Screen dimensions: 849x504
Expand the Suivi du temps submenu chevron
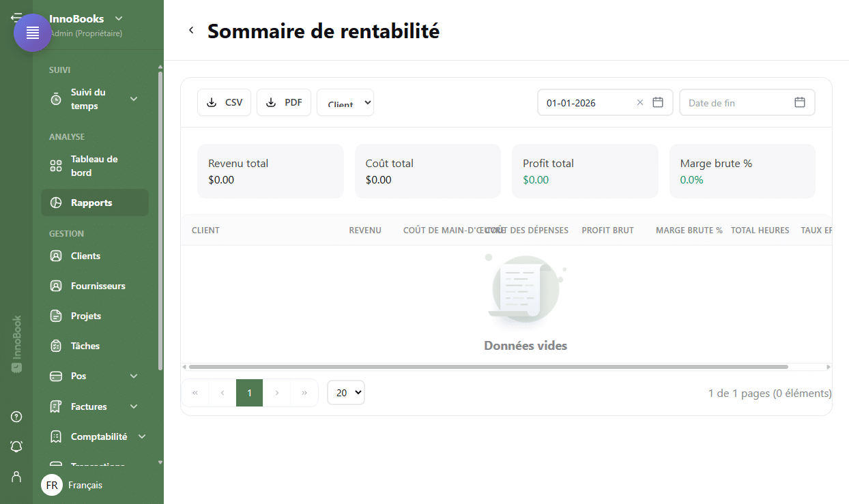tap(134, 100)
